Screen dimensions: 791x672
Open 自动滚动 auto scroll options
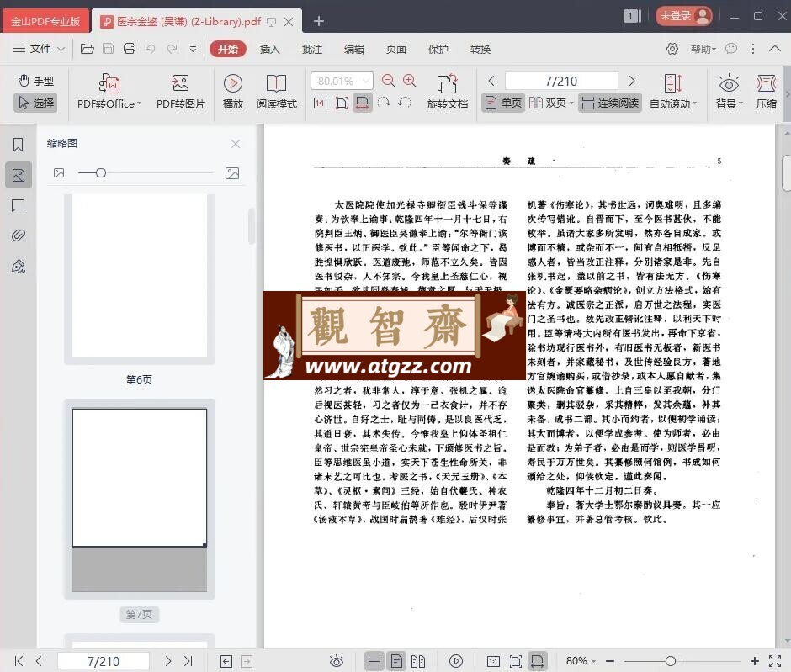click(x=673, y=91)
